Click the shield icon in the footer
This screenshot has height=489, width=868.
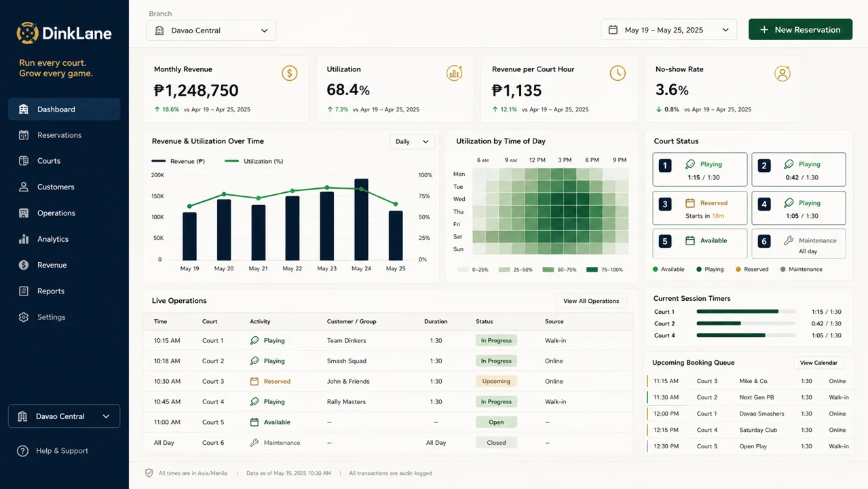tap(149, 473)
